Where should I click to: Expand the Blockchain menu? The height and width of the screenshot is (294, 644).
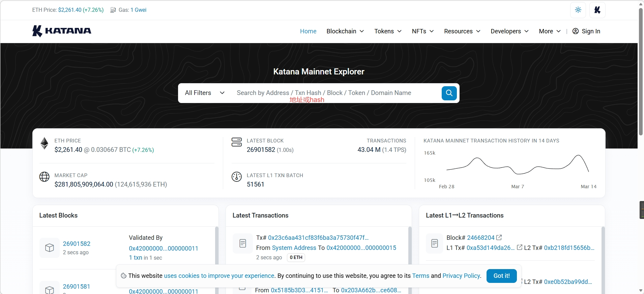tap(345, 31)
